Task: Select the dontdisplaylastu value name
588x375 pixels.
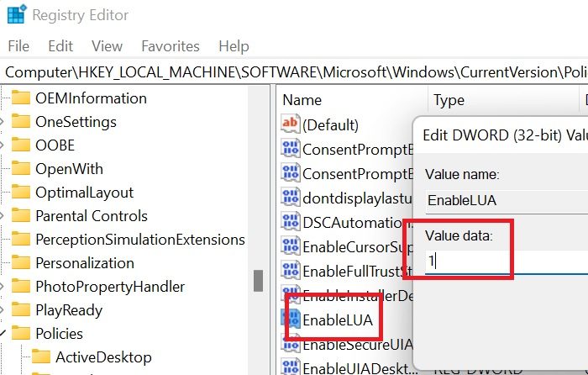Action: [x=357, y=198]
